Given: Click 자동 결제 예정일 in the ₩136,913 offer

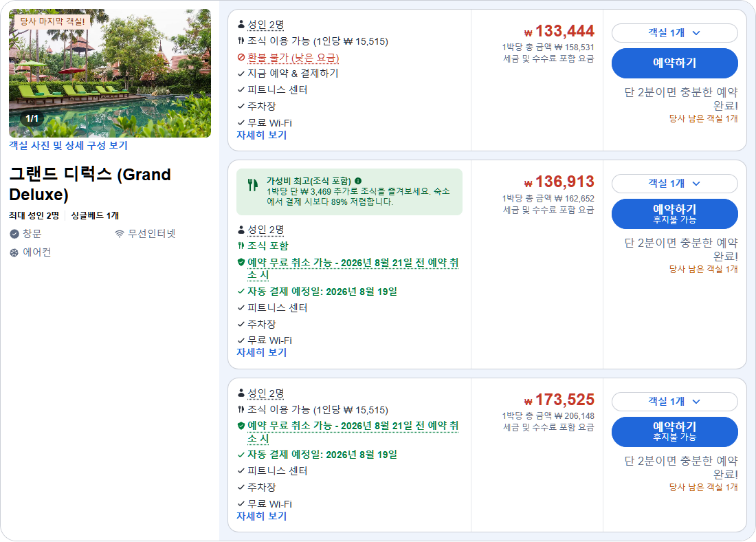Looking at the screenshot, I should (x=322, y=292).
